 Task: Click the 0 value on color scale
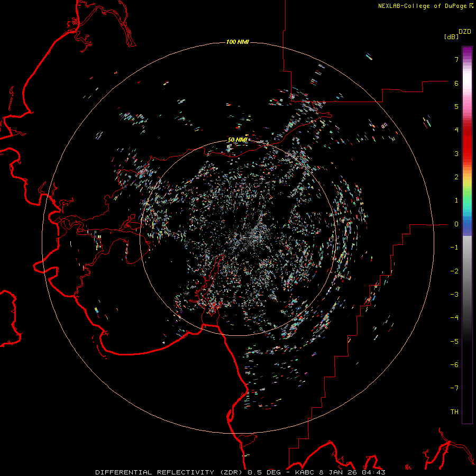point(456,224)
